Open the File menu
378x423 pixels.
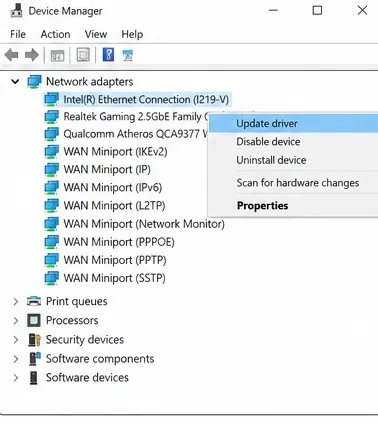(18, 34)
